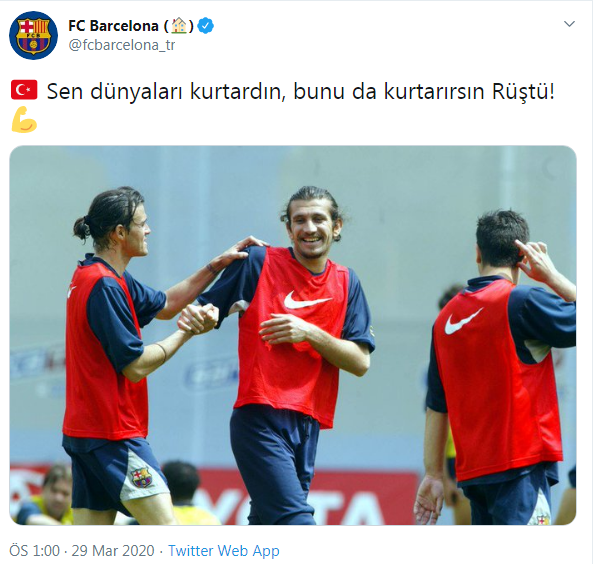The image size is (594, 564).
Task: Select the word Rüştü! in tweet text
Action: (523, 91)
